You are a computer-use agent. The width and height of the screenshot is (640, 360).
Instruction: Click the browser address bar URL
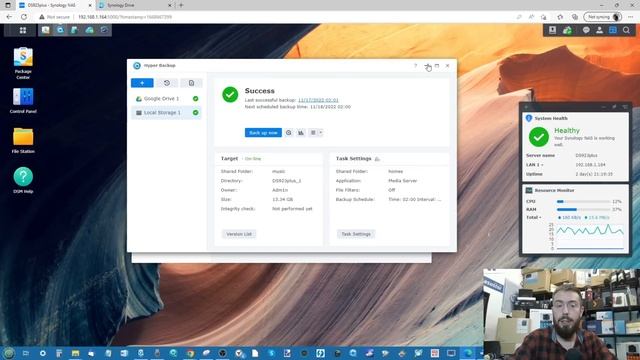tap(125, 17)
